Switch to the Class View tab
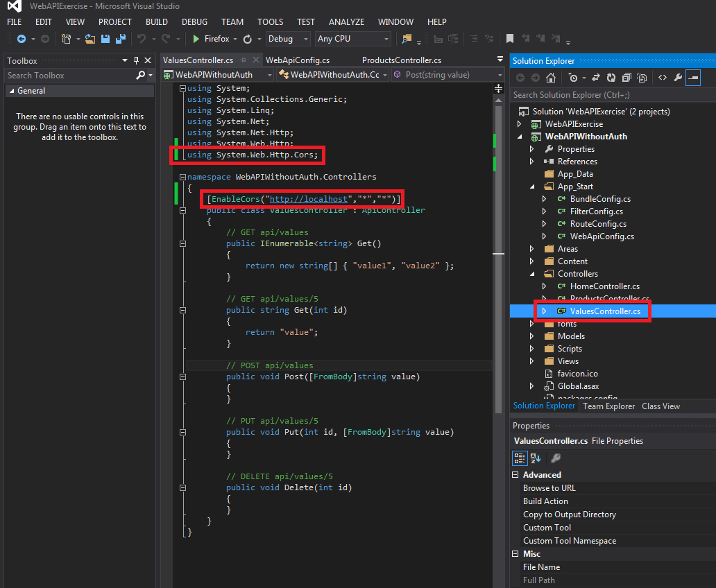716x588 pixels. 660,406
